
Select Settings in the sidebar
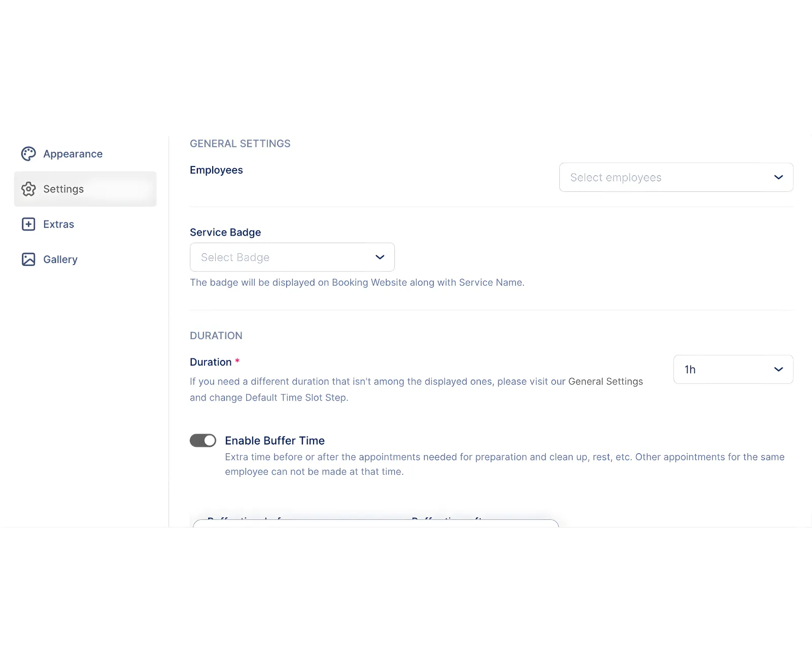pyautogui.click(x=63, y=189)
